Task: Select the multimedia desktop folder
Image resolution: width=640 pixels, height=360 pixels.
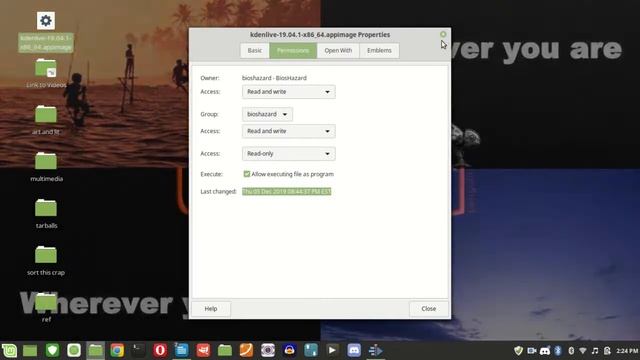Action: [46, 167]
